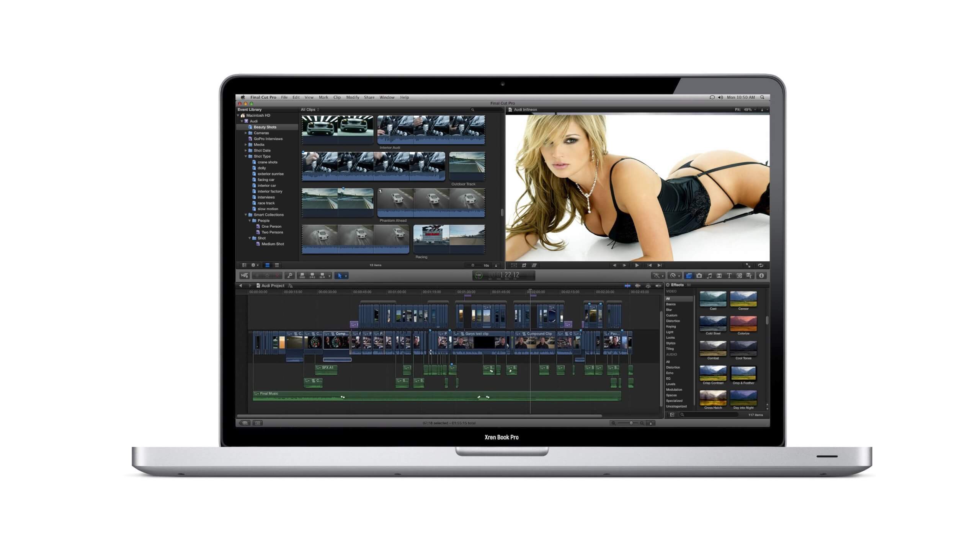Switch Event Browser to list view
The width and height of the screenshot is (980, 551).
tap(277, 265)
